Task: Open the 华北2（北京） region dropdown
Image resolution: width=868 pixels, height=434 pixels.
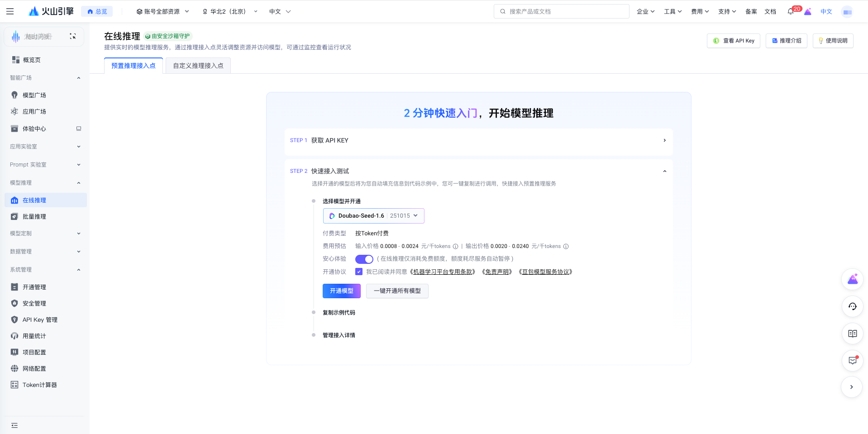Action: pyautogui.click(x=230, y=11)
